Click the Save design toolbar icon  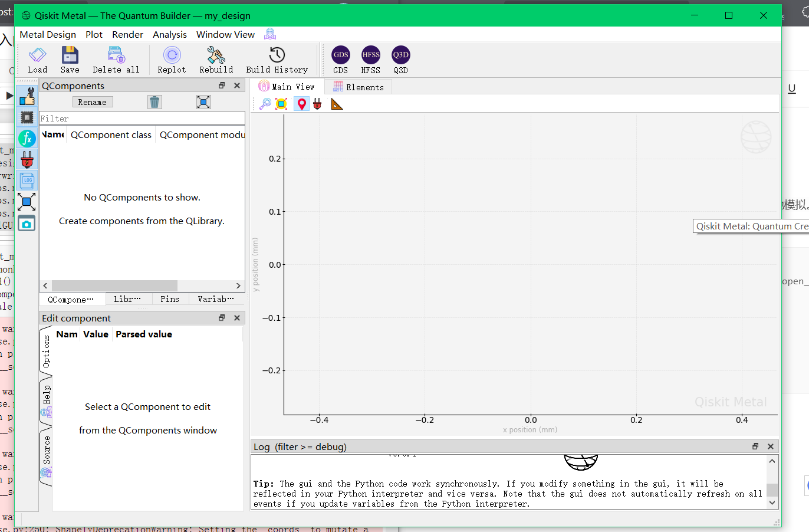pyautogui.click(x=70, y=60)
